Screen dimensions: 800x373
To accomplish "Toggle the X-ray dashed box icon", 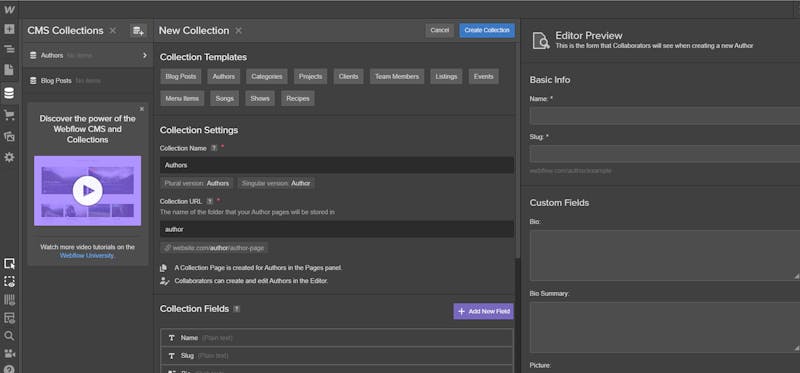I will (9, 282).
